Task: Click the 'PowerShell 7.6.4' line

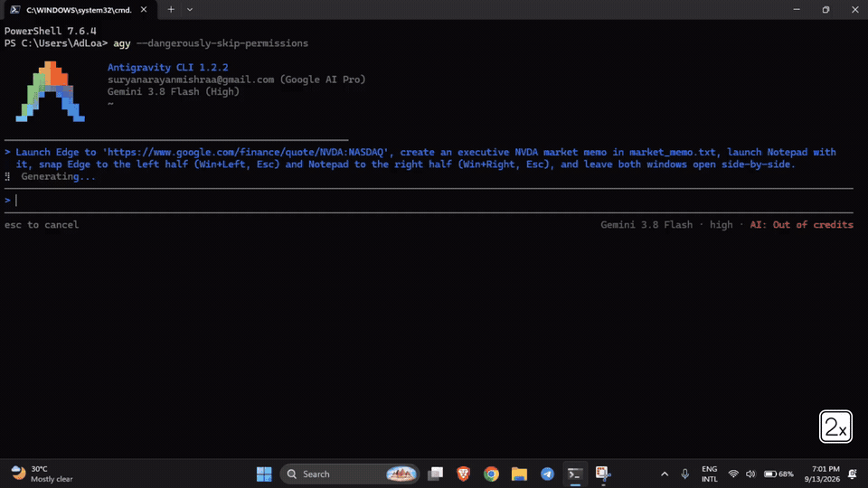Action: click(51, 31)
